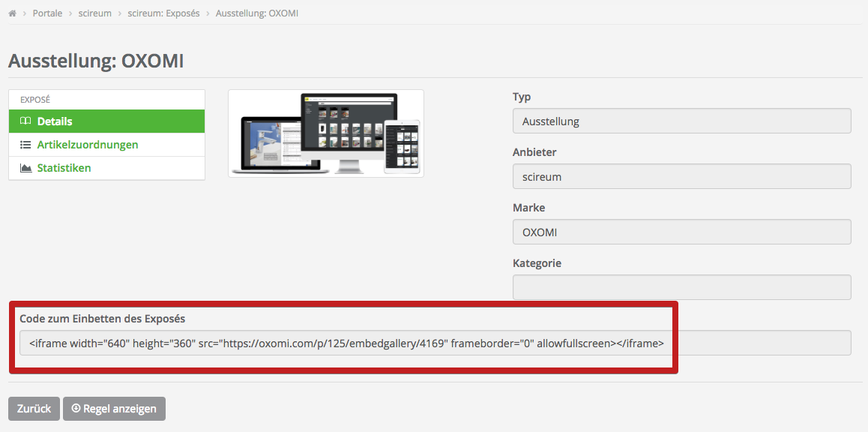Click the chart icon beside Statistiken
Viewport: 868px width, 432px height.
pyautogui.click(x=25, y=168)
